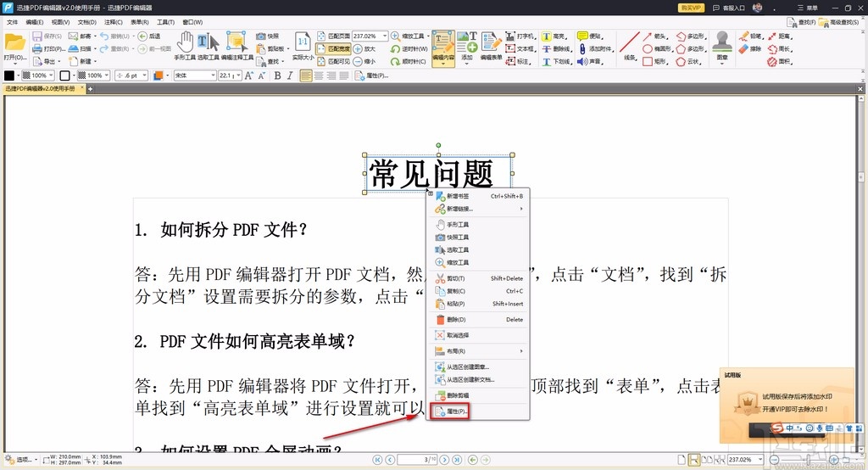Select the 选取工具 text selection tool in ribbon
The image size is (868, 470).
click(209, 46)
